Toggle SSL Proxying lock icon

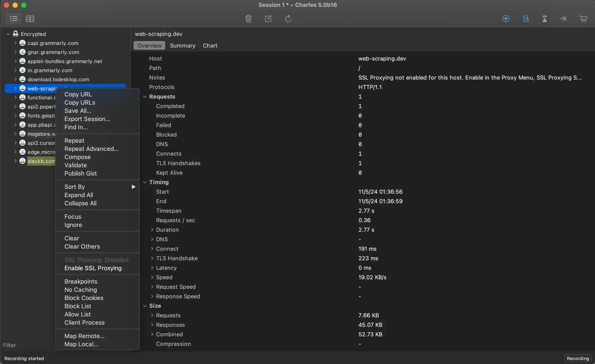[526, 19]
